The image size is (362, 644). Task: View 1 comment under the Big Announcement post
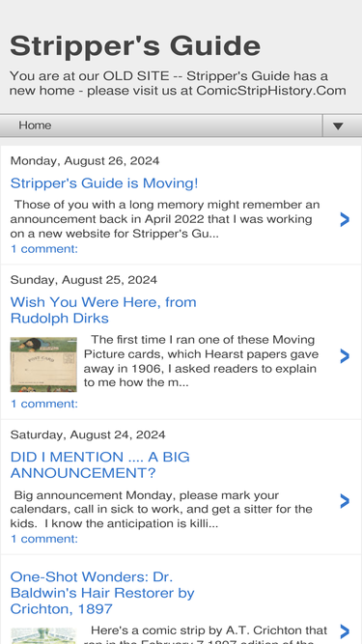click(x=43, y=539)
